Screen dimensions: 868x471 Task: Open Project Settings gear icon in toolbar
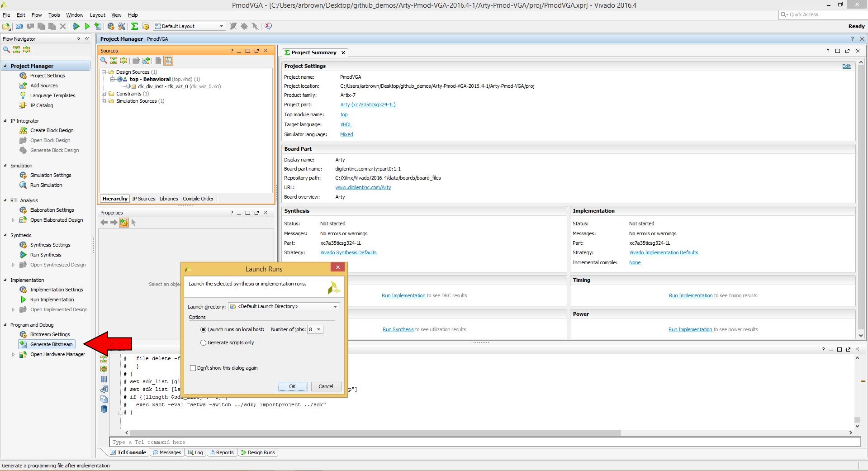pyautogui.click(x=111, y=26)
